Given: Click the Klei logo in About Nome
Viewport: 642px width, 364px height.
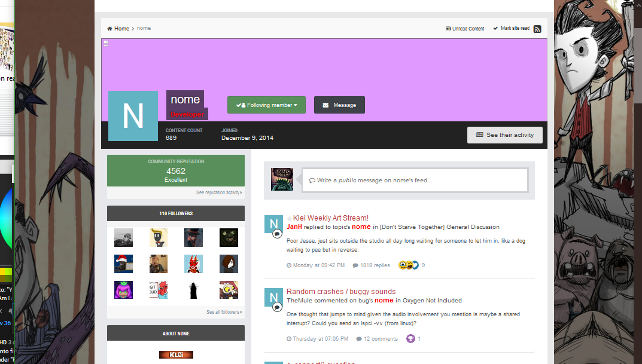Looking at the screenshot, I should 176,354.
